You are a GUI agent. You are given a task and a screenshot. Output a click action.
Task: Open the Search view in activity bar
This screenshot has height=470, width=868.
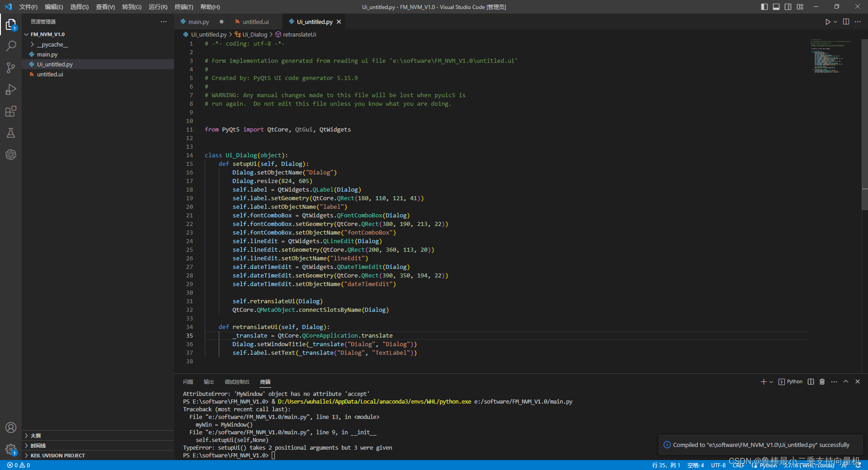(11, 46)
